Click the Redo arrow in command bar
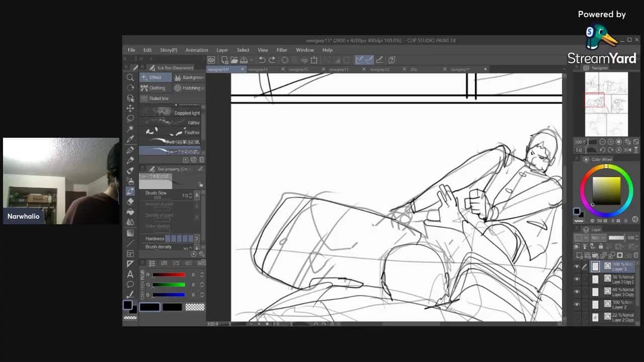Screen dimensions: 644x362 [x=272, y=60]
